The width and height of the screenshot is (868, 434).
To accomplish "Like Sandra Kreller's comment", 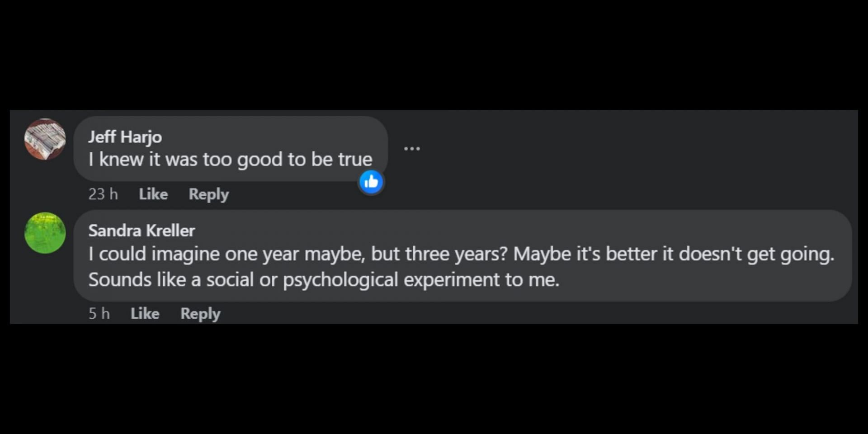I will tap(145, 313).
